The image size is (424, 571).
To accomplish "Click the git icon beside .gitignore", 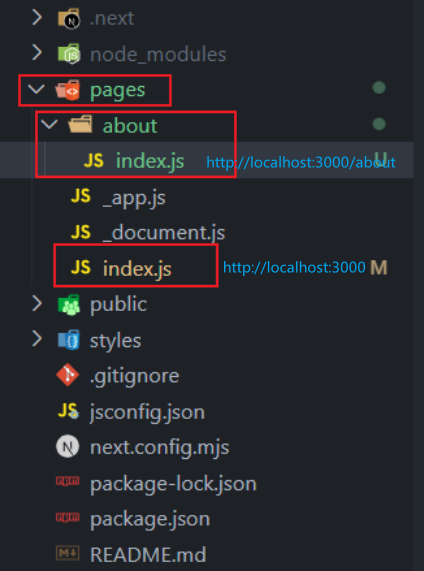I will [68, 375].
